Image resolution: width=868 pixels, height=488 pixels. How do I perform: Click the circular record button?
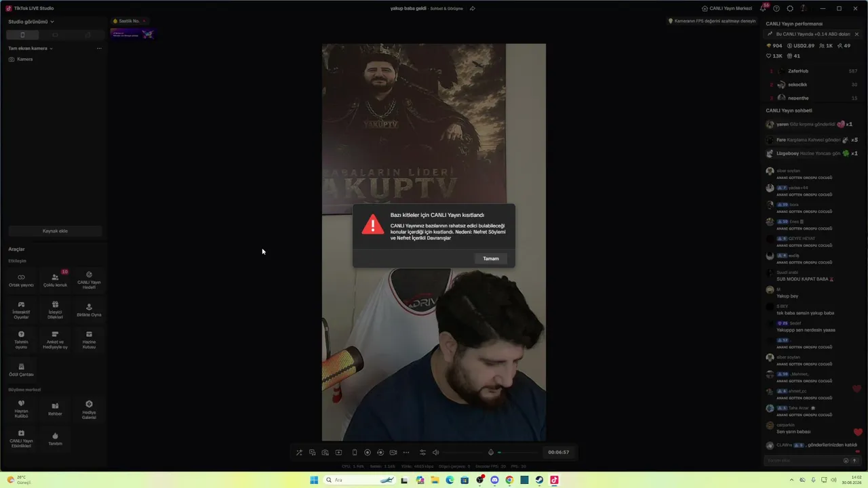tap(368, 452)
